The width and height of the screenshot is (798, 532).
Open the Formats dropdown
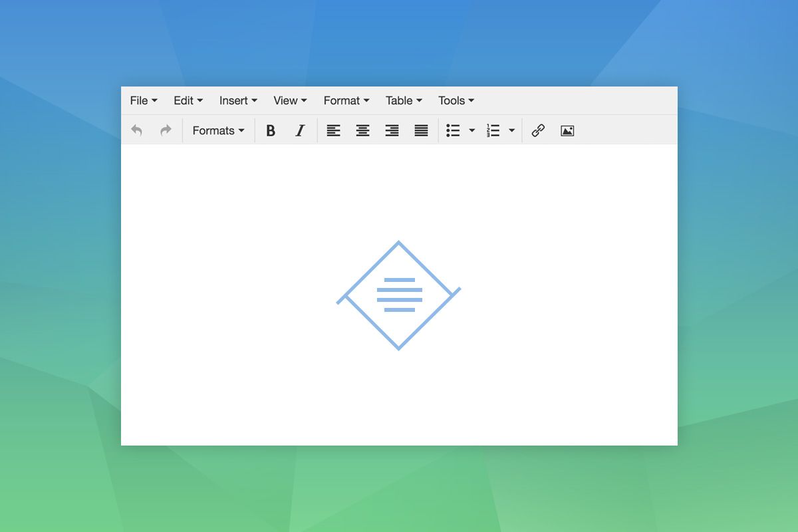point(218,130)
